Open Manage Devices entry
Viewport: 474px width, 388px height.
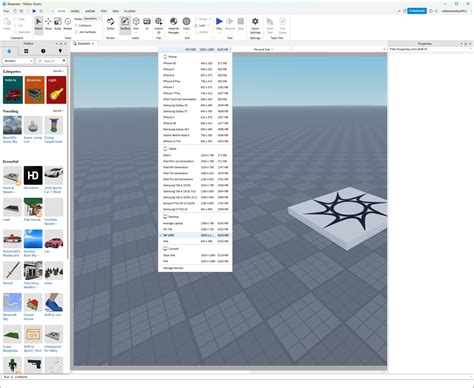[195, 268]
